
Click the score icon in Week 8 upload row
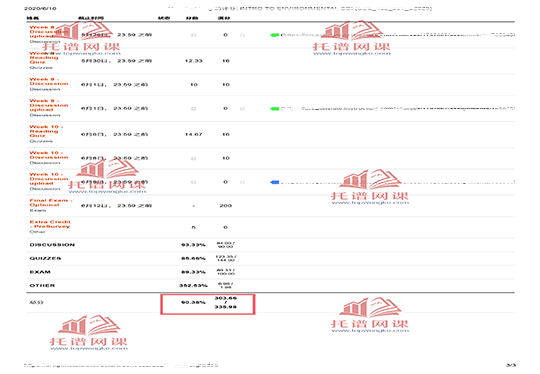click(194, 35)
